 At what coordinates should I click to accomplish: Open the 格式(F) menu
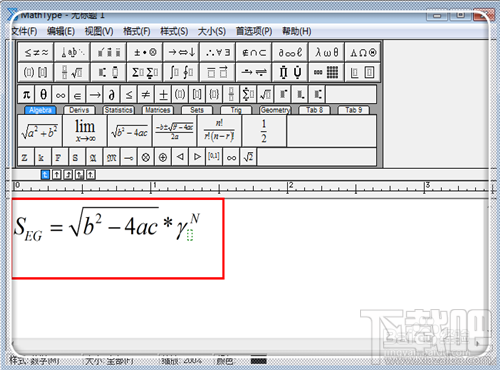(x=137, y=31)
